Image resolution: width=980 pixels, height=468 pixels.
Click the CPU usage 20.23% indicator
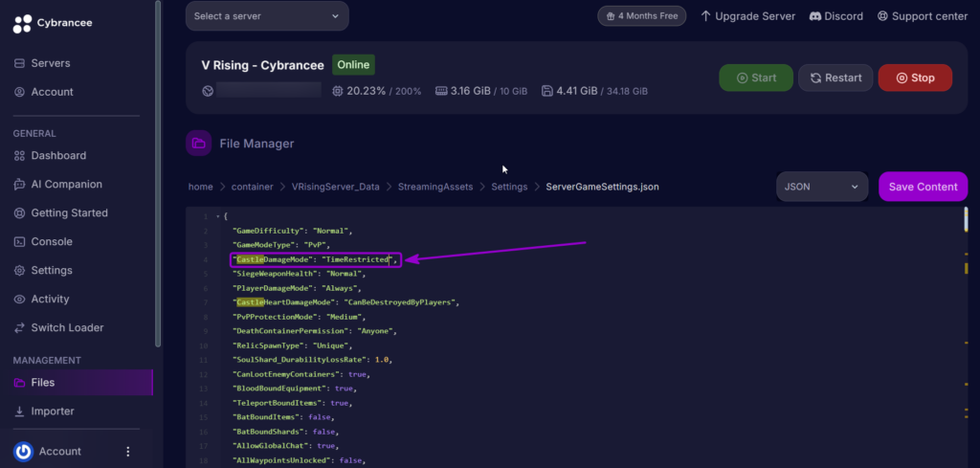pos(377,91)
